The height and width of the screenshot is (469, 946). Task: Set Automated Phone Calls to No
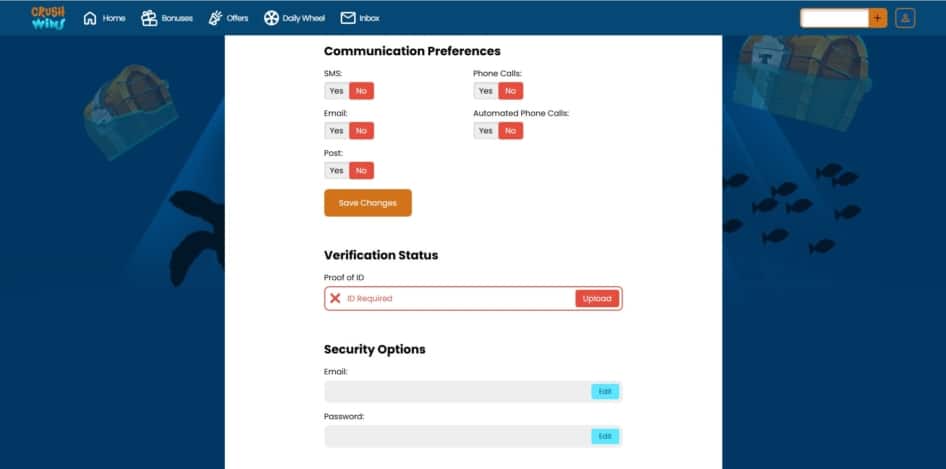510,131
